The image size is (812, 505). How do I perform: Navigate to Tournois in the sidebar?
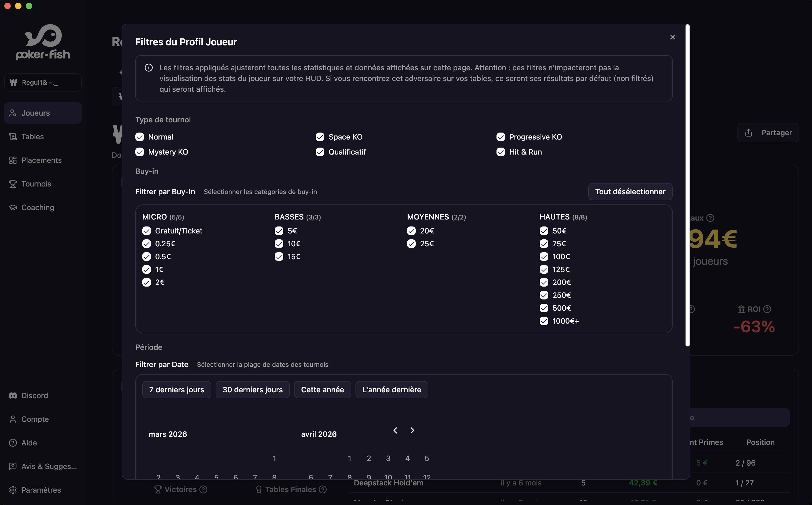(43, 184)
